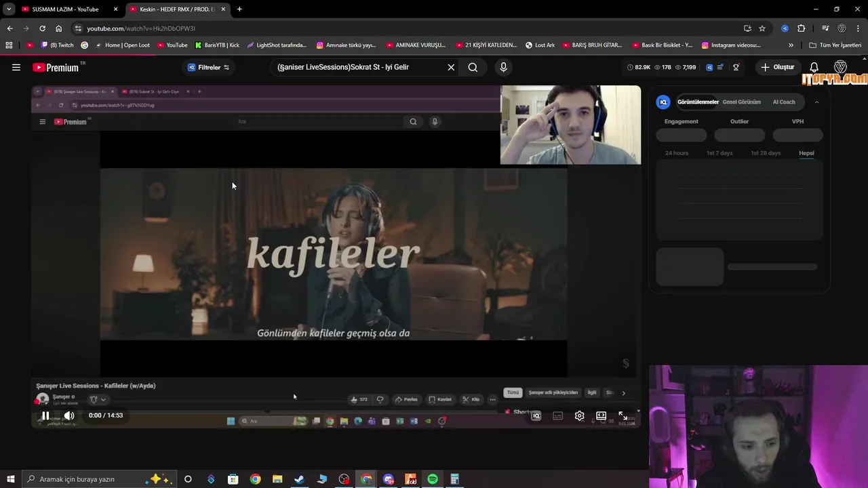Open the Tüm Yer İşaretleri folder
Screen dimensions: 868x488
coord(835,45)
